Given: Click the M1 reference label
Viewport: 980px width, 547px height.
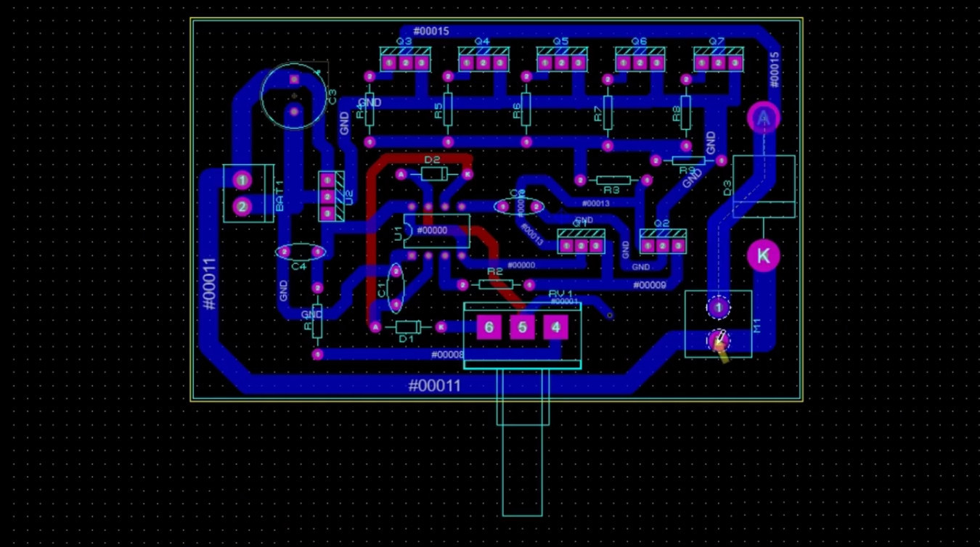Looking at the screenshot, I should (759, 326).
